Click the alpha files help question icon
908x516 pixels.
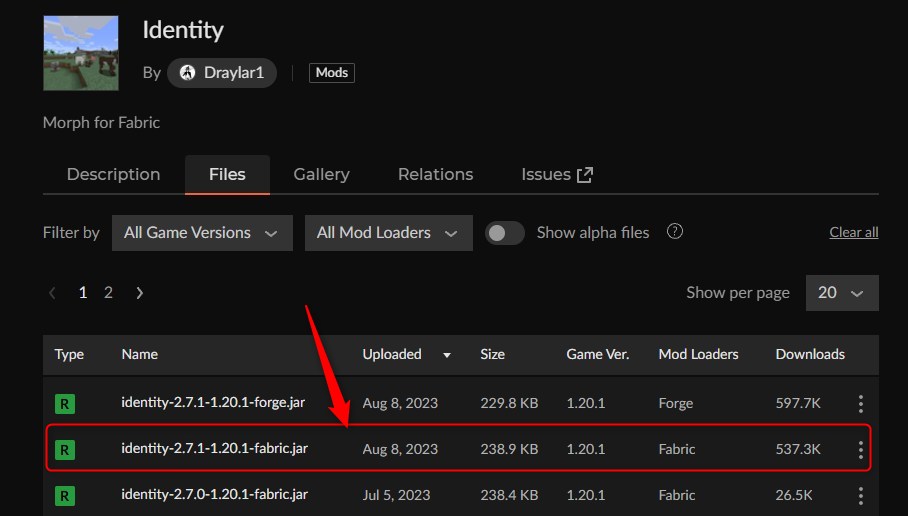pyautogui.click(x=675, y=232)
